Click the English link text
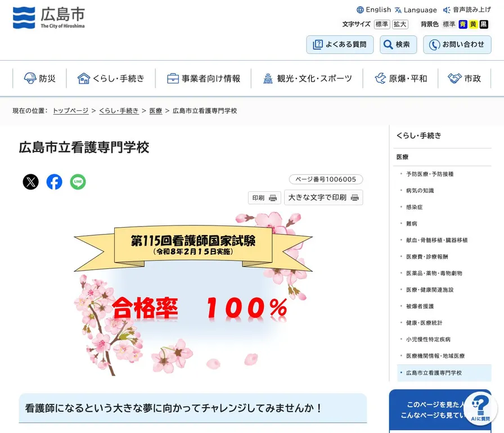This screenshot has height=433, width=504. [x=379, y=10]
